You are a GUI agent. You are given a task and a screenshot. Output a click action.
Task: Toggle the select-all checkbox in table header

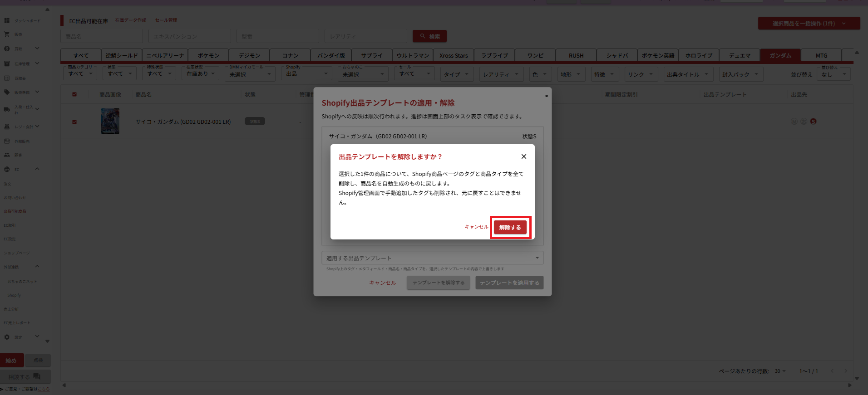tap(74, 94)
